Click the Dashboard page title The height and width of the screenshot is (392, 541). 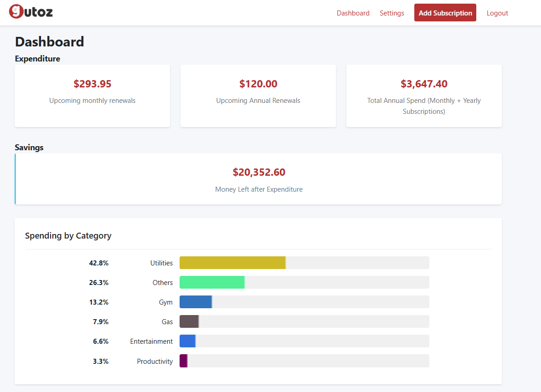tap(49, 42)
